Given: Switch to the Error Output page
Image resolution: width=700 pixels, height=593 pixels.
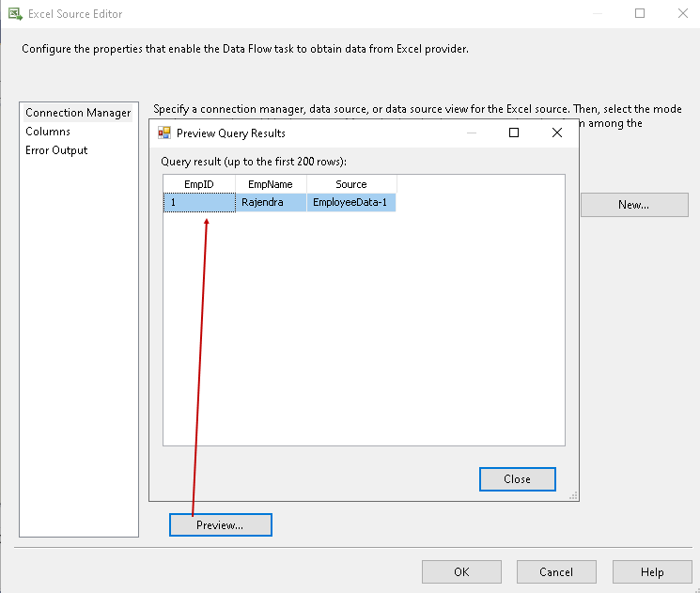Looking at the screenshot, I should [x=56, y=150].
